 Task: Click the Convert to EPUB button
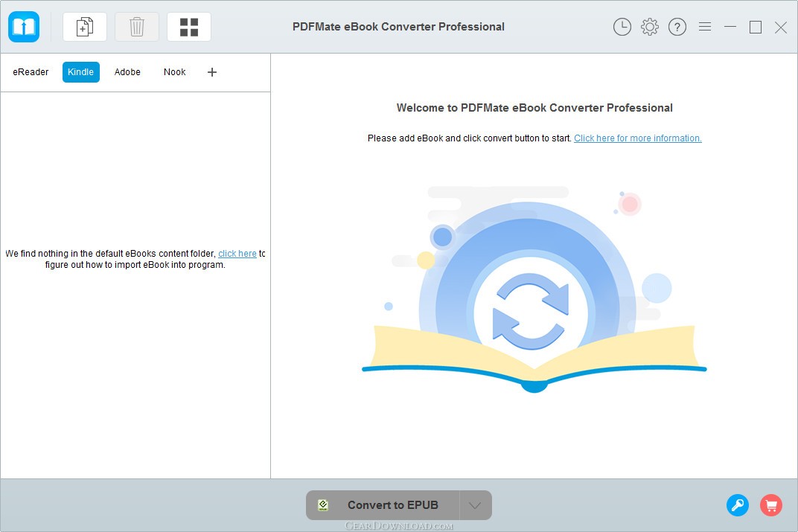coord(383,505)
